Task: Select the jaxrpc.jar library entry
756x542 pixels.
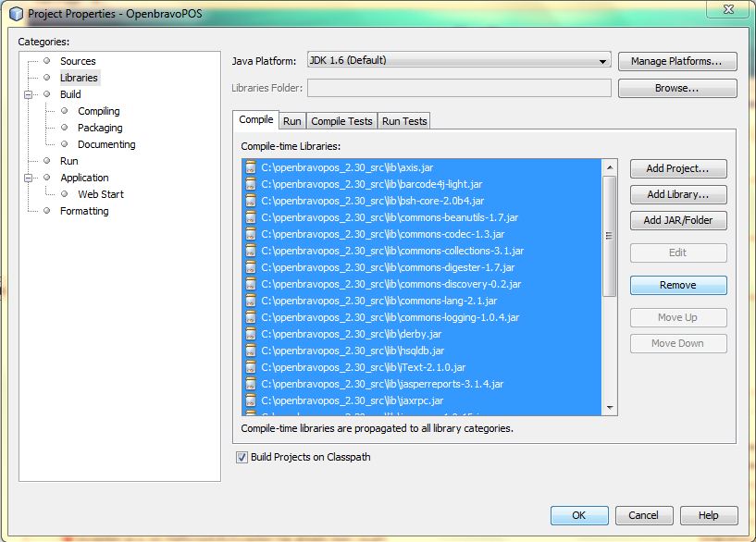Action: click(422, 400)
